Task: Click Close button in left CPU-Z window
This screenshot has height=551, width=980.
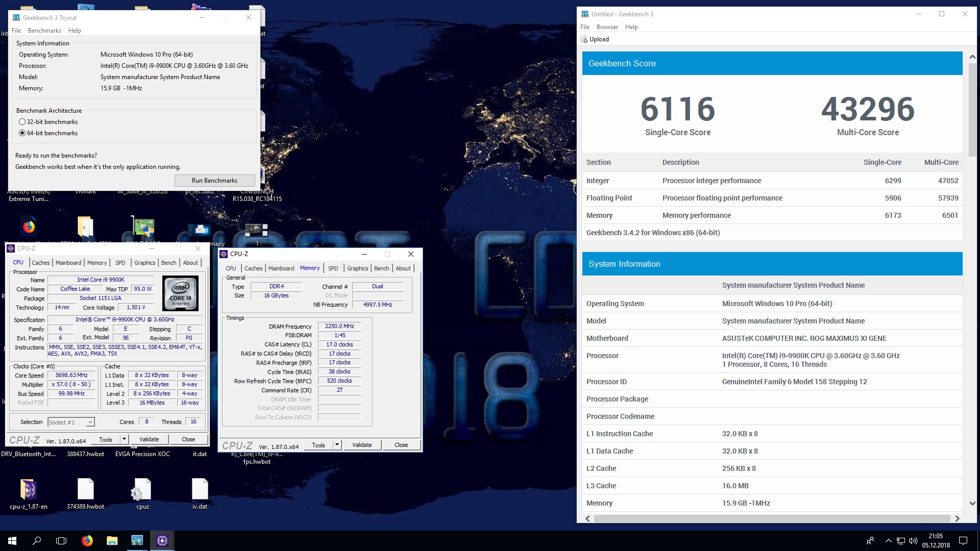Action: pos(188,439)
